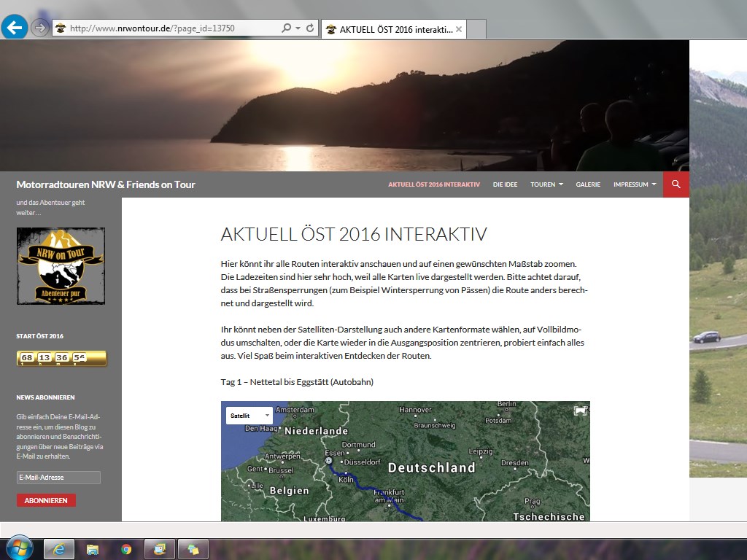Screen dimensions: 747x560
Task: Open Windows Explorer folder in taskbar
Action: (93, 549)
